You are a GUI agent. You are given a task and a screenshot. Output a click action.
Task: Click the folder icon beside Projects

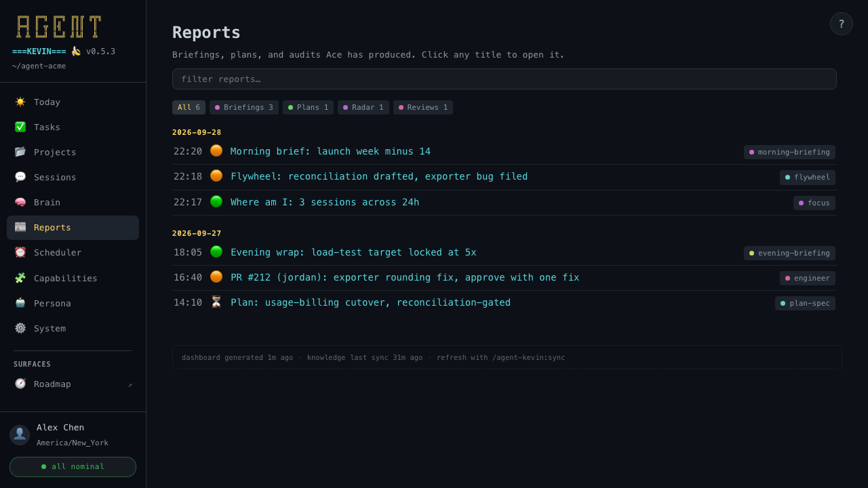pos(20,152)
